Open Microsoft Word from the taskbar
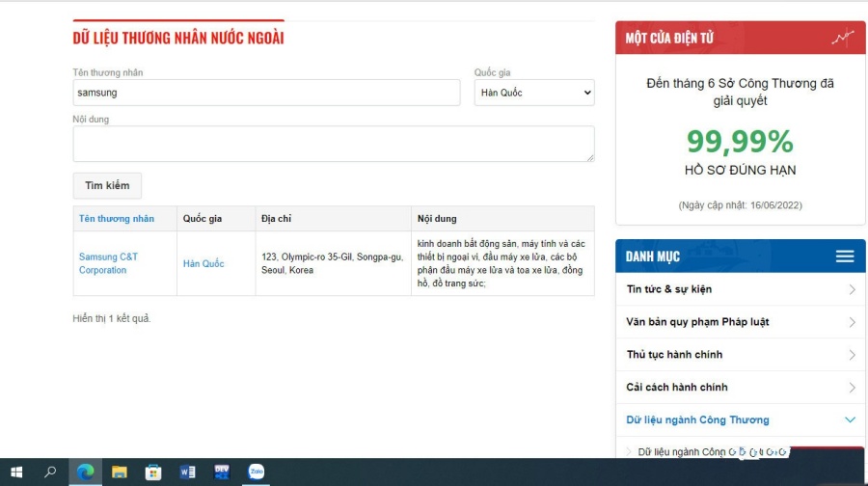868x486 pixels. [x=187, y=472]
